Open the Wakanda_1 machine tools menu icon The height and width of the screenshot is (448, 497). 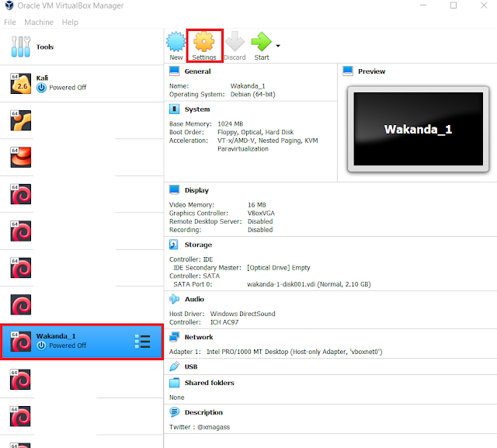pos(143,342)
